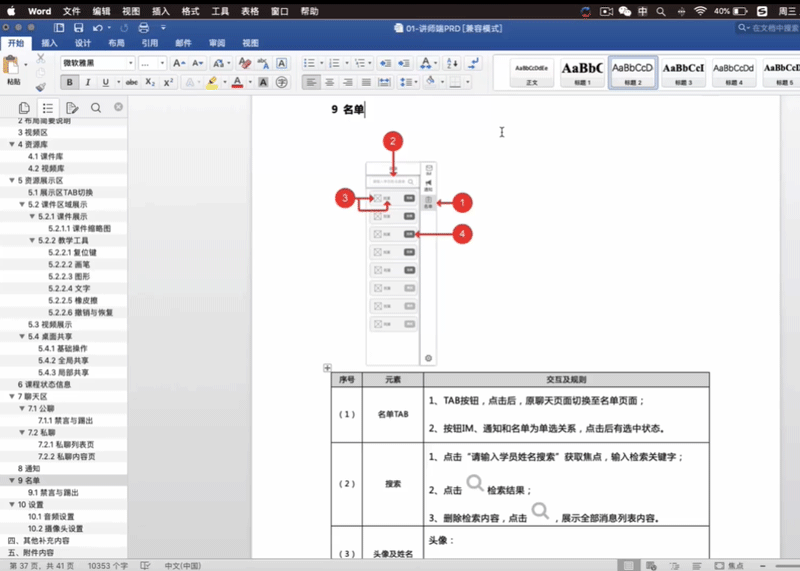800x571 pixels.
Task: Click the table move handle above the table
Action: [327, 367]
